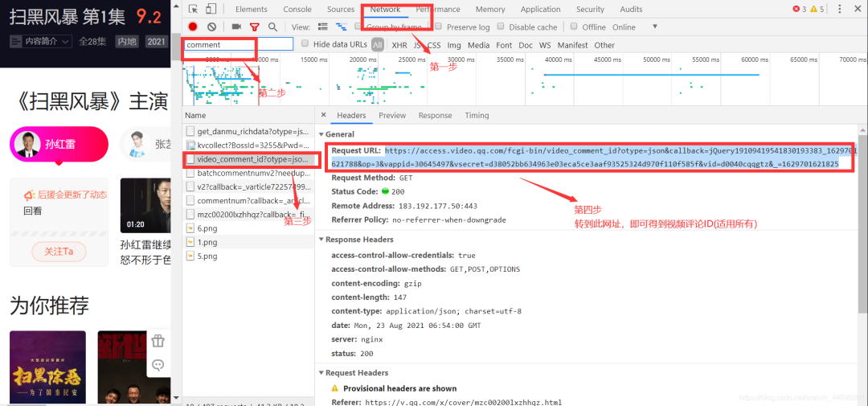Open the Security tab
868x406 pixels.
(x=590, y=9)
